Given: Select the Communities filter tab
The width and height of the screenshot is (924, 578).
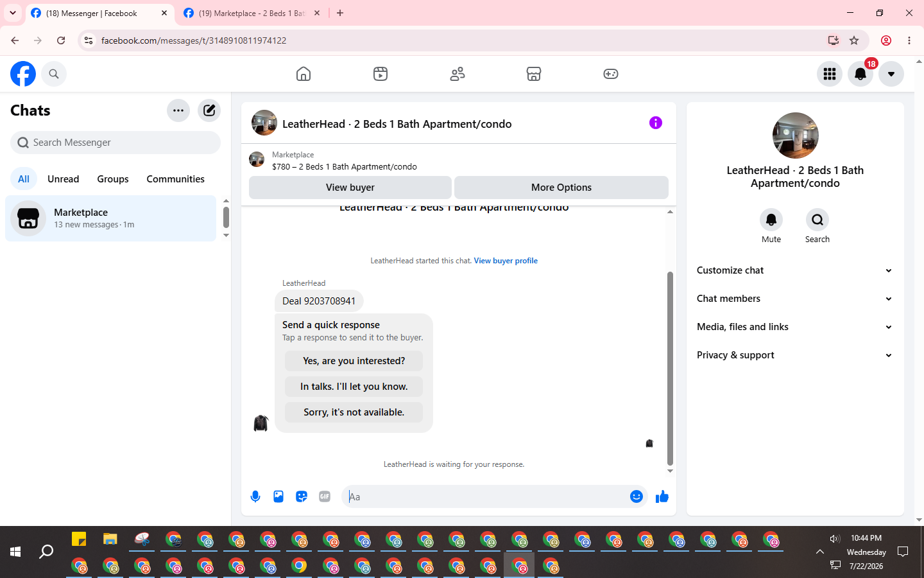Looking at the screenshot, I should pyautogui.click(x=176, y=179).
